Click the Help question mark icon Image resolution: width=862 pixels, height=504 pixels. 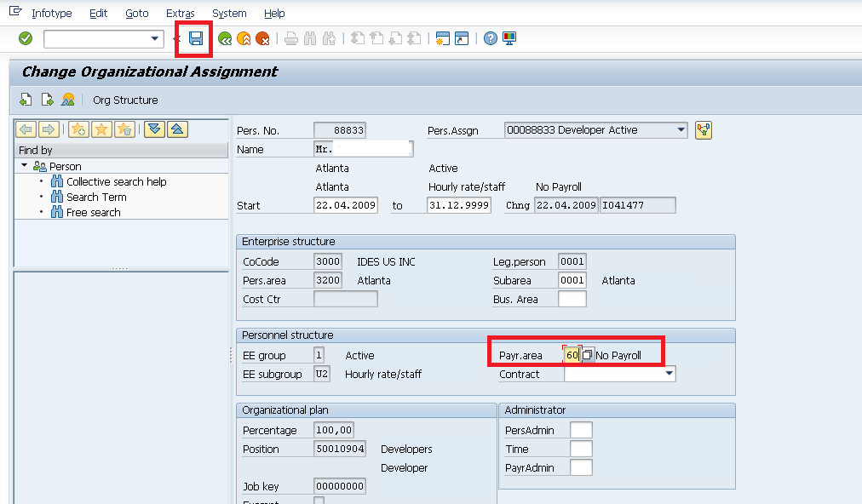click(x=491, y=38)
